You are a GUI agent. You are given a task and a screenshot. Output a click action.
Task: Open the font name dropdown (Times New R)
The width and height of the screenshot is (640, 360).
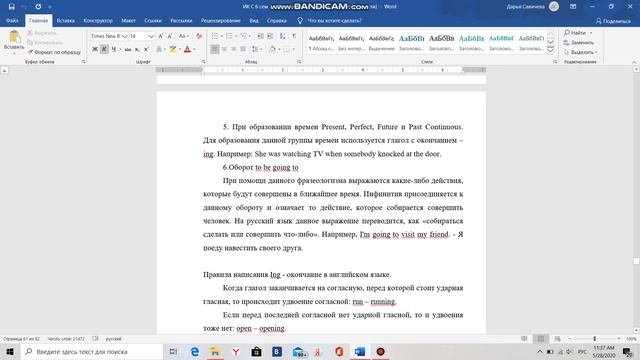pos(124,36)
